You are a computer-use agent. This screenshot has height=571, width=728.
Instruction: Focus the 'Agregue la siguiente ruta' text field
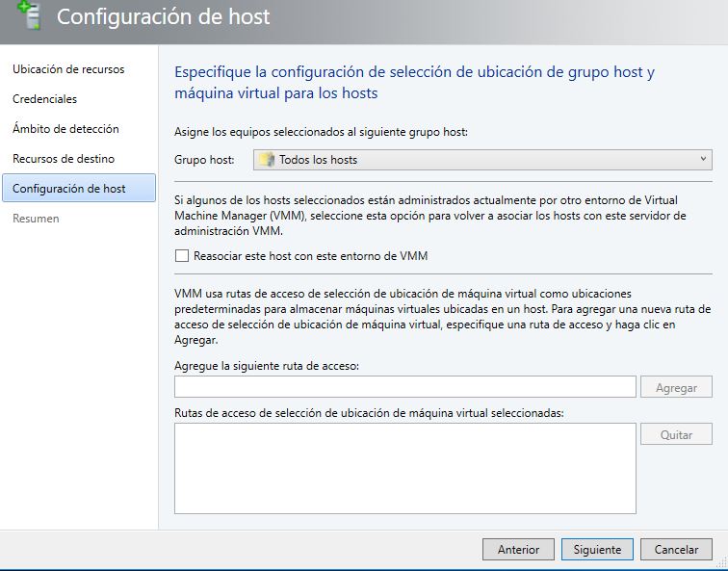[x=404, y=387]
